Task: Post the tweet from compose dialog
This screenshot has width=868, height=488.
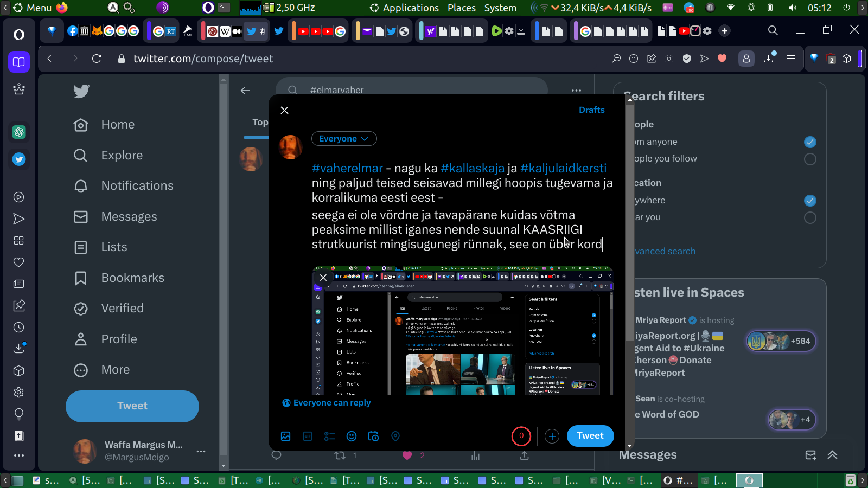Action: (590, 436)
